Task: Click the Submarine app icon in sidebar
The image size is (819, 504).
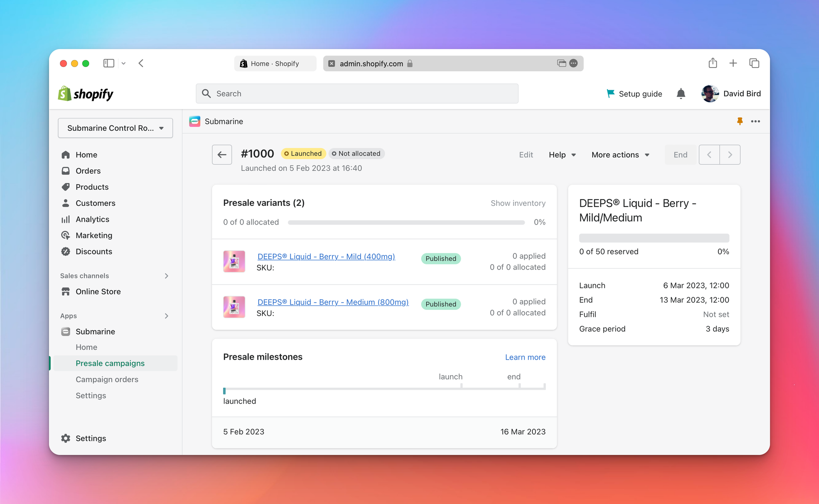Action: point(66,331)
